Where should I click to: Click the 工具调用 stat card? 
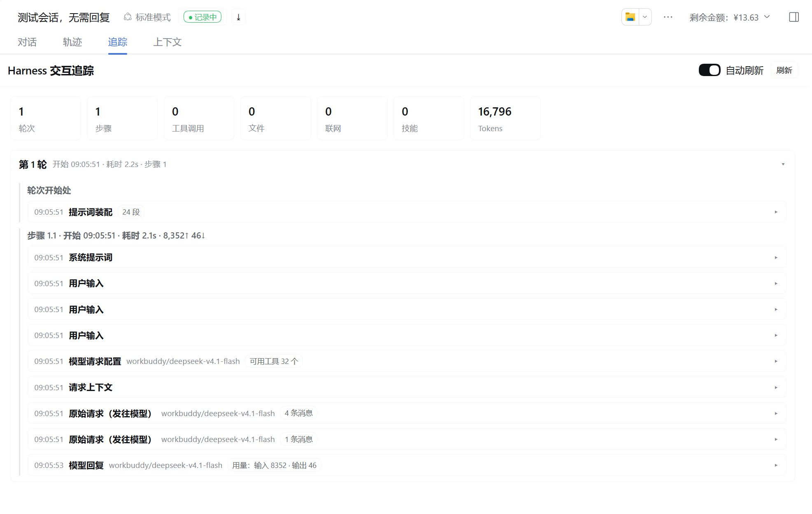pos(199,118)
